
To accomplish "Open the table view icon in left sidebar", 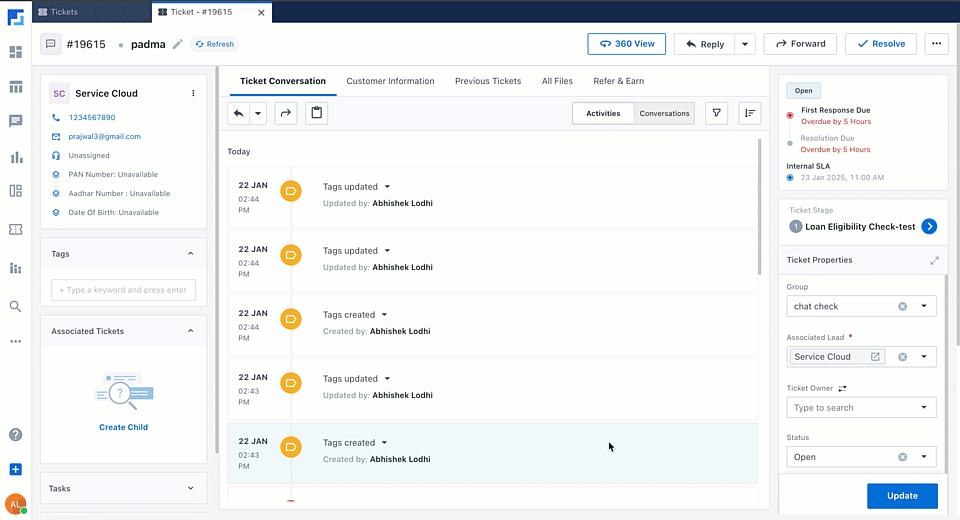I will pos(16,87).
